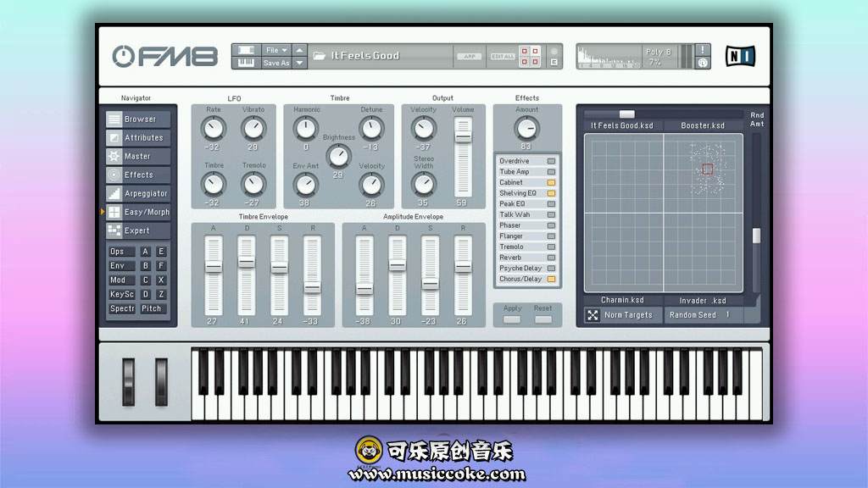Click the small E button in header
The width and height of the screenshot is (868, 488).
click(x=554, y=63)
